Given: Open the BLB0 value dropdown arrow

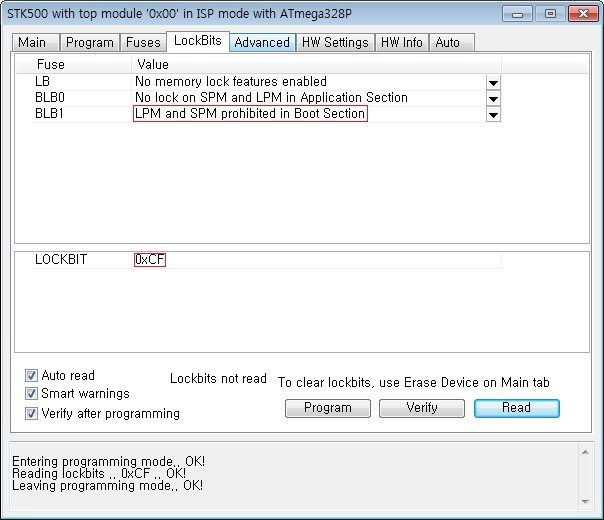Looking at the screenshot, I should tap(493, 99).
